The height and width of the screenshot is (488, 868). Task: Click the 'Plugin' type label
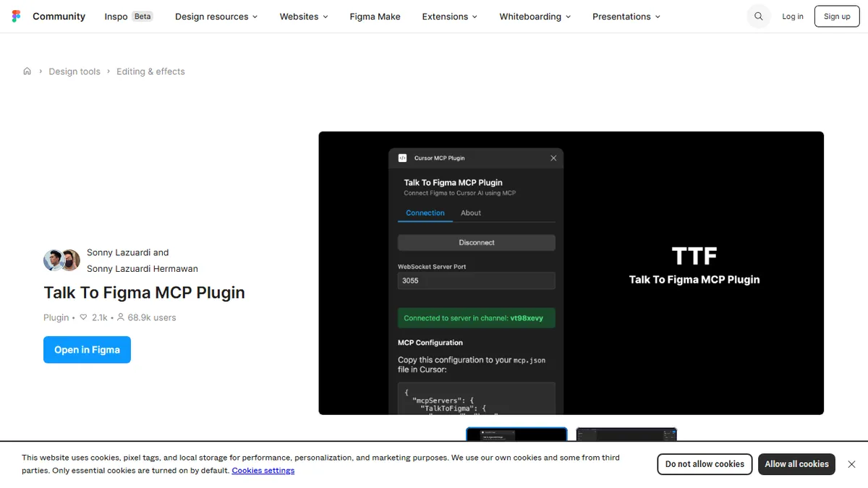pos(56,317)
